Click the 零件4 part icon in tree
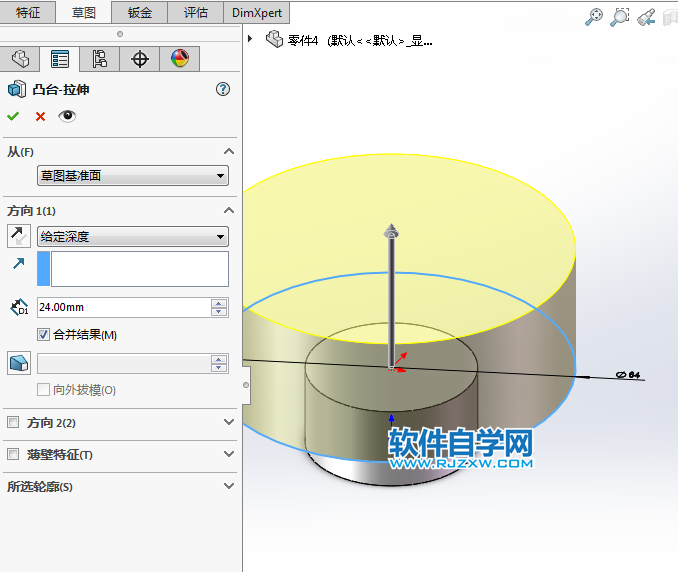678x572 pixels. [274, 39]
